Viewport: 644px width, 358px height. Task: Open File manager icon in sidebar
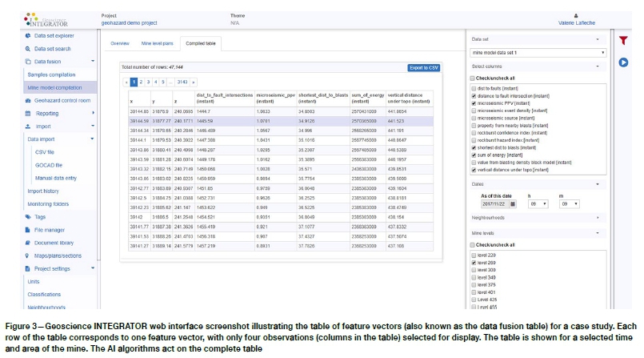coord(28,230)
